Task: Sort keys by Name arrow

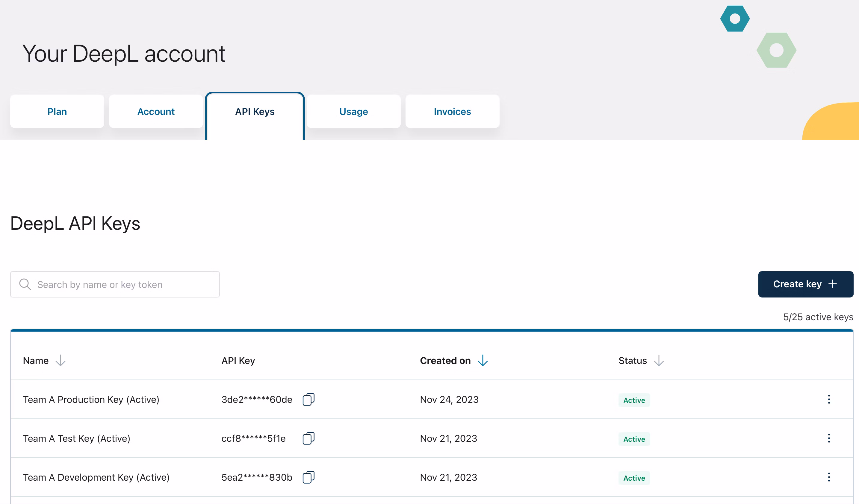Action: click(60, 360)
